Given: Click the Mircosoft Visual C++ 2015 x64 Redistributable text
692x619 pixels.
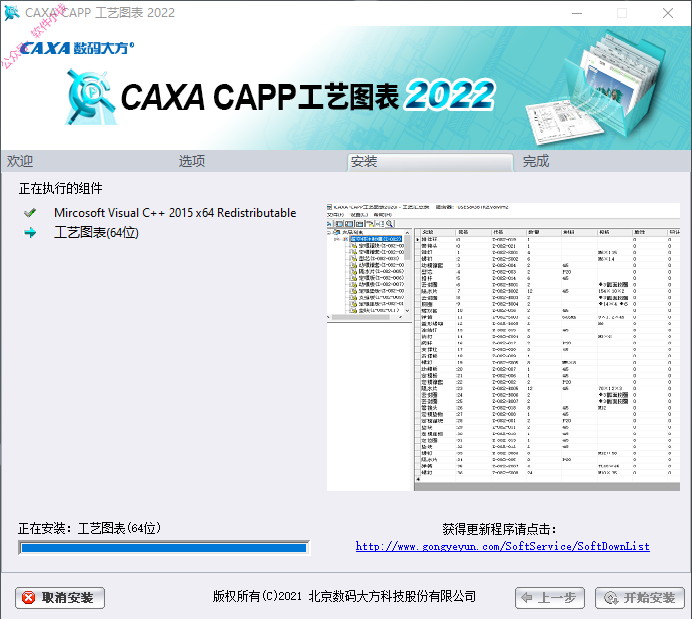Looking at the screenshot, I should click(x=175, y=213).
